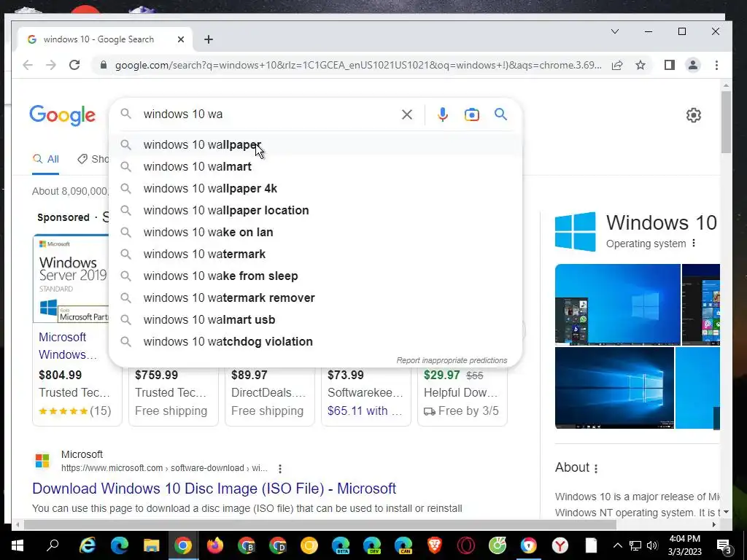Open more options beside Operating system
Image resolution: width=747 pixels, height=560 pixels.
pyautogui.click(x=694, y=244)
